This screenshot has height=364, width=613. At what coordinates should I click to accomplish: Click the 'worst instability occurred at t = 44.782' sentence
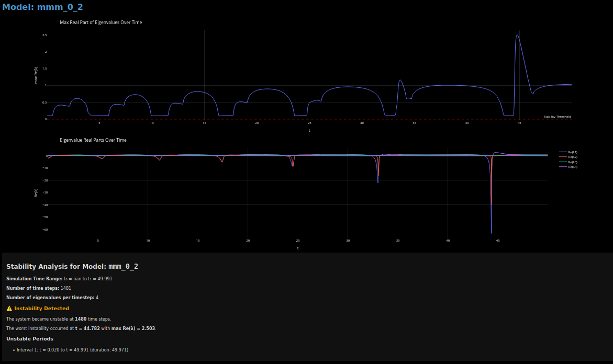(x=81, y=328)
